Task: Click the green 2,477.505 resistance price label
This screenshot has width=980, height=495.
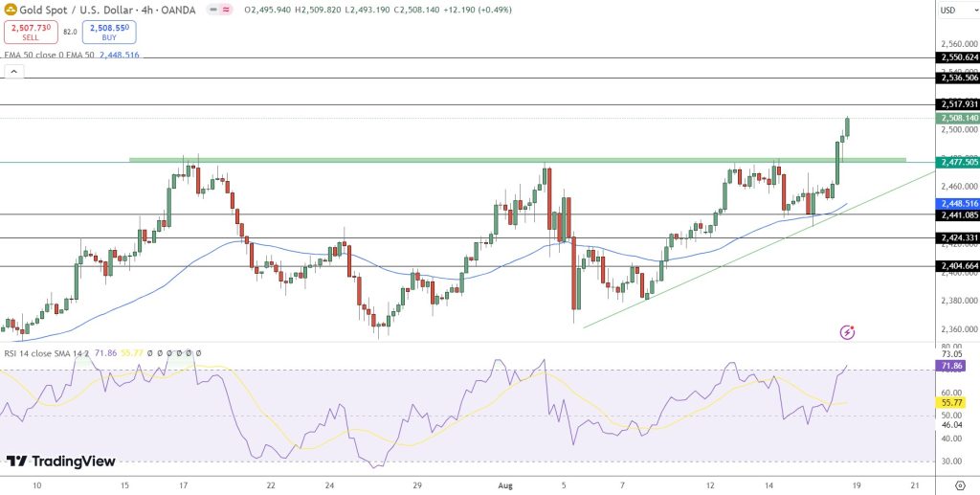Action: [957, 163]
